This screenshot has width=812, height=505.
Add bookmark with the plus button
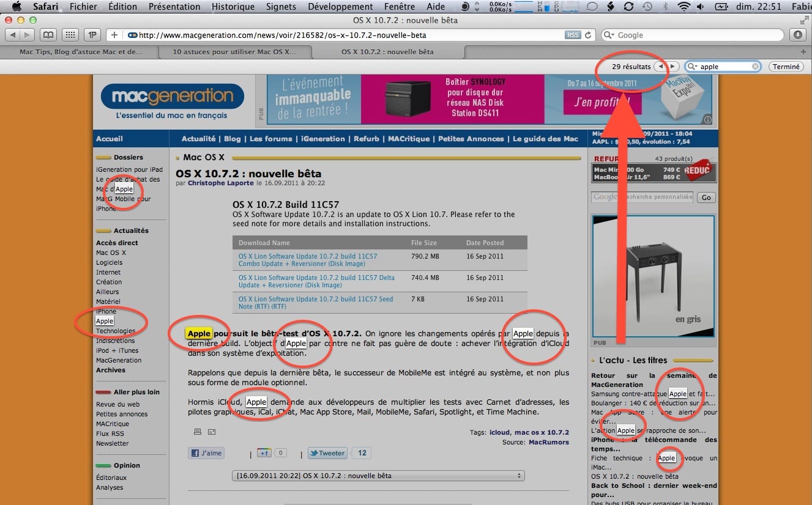click(114, 35)
